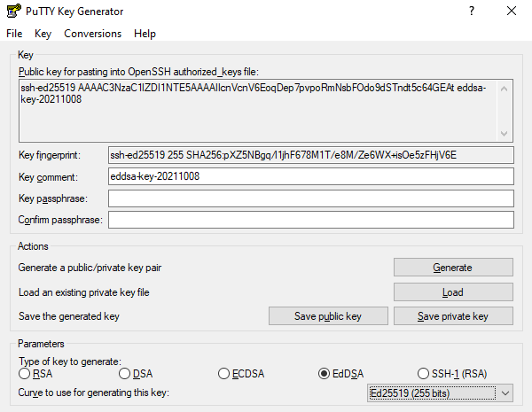Select the DSA key type option
Viewport: 532px width, 412px height.
coord(125,374)
